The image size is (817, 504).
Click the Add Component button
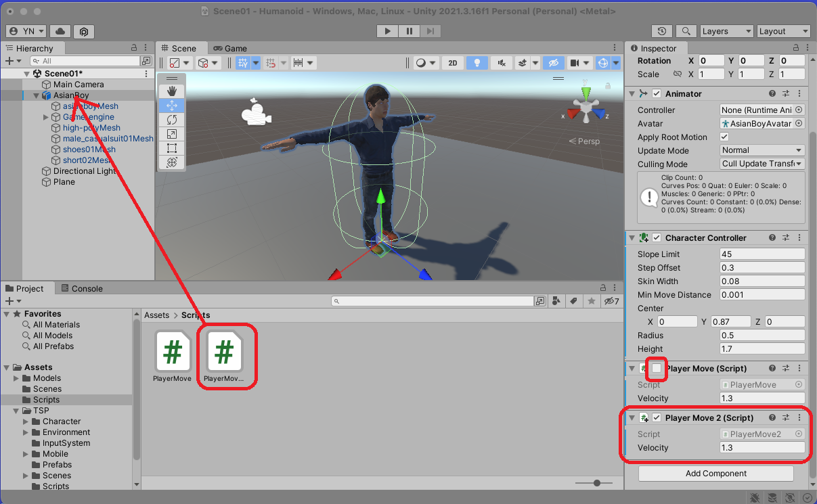click(715, 474)
